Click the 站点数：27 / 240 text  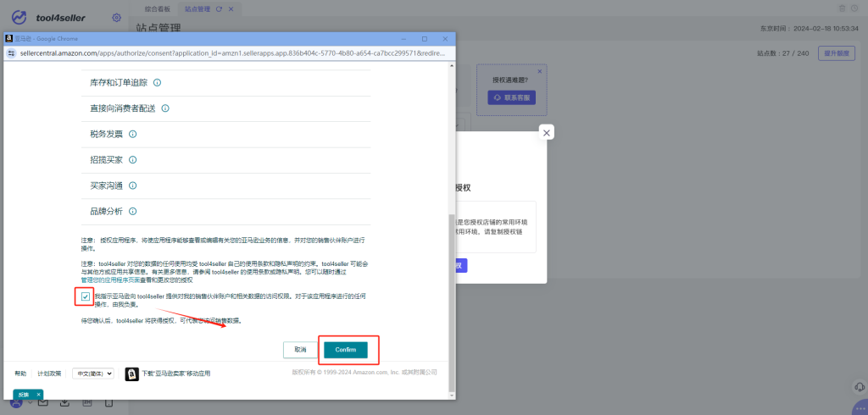click(783, 53)
